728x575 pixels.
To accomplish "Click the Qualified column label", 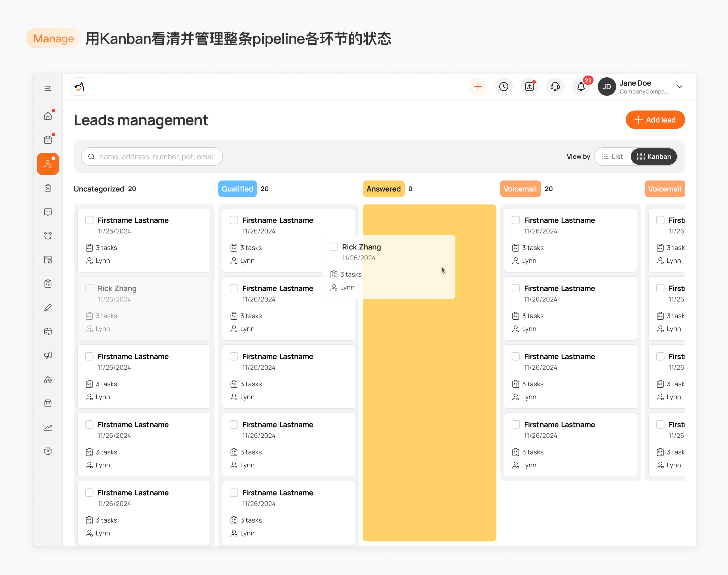I will tap(237, 189).
